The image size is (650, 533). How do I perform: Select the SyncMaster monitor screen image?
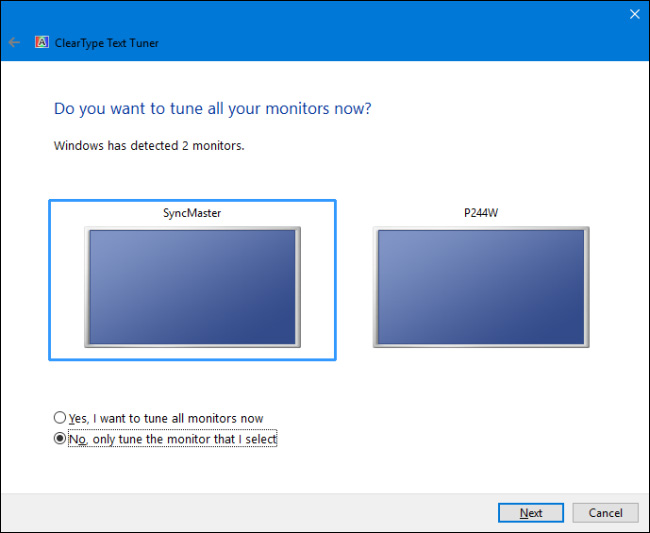[x=192, y=287]
